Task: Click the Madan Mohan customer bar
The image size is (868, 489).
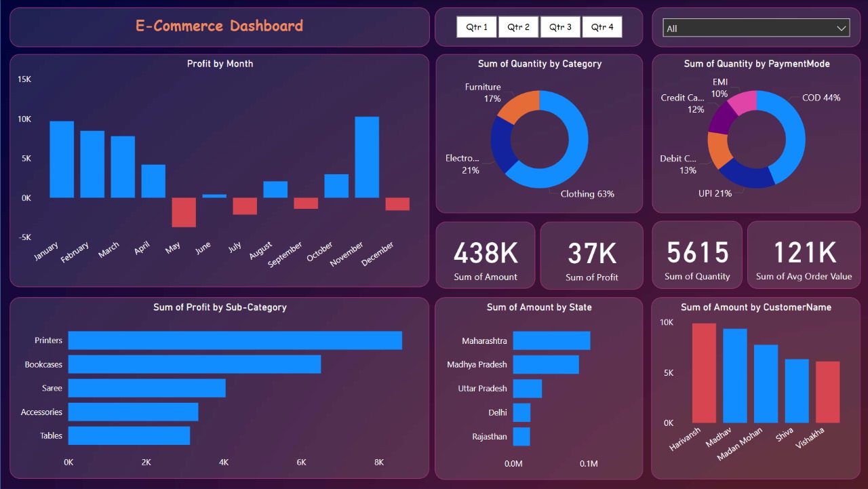Action: [766, 384]
